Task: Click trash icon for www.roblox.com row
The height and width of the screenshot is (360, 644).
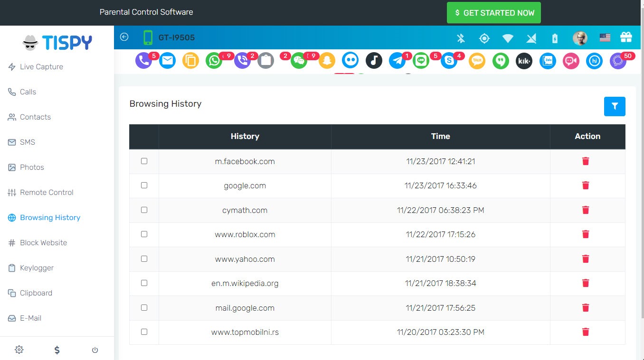Action: coord(586,234)
